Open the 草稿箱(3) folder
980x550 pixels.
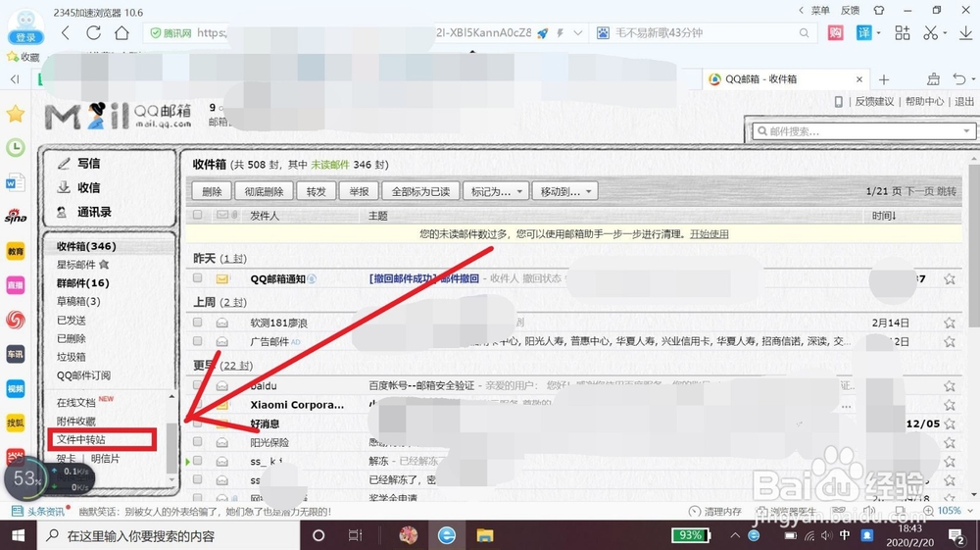coord(78,301)
